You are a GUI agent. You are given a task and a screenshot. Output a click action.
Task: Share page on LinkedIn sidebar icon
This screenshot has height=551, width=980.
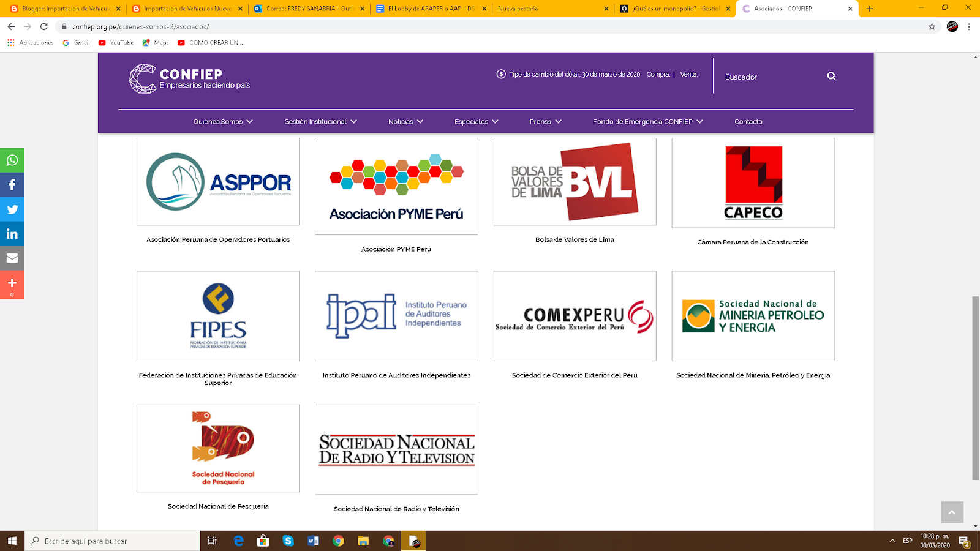click(12, 234)
